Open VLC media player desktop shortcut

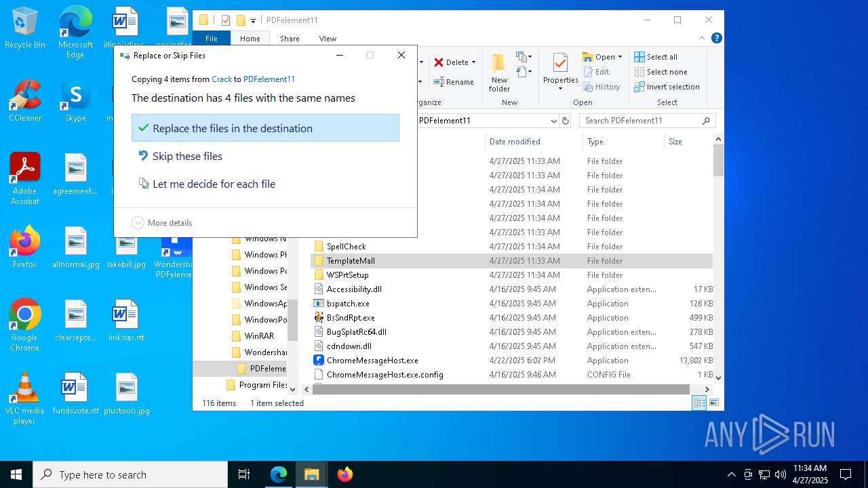(x=25, y=399)
